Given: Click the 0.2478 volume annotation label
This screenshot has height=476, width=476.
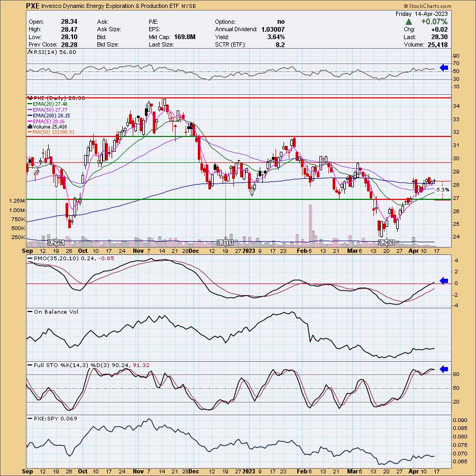Looking at the screenshot, I should click(x=387, y=242).
